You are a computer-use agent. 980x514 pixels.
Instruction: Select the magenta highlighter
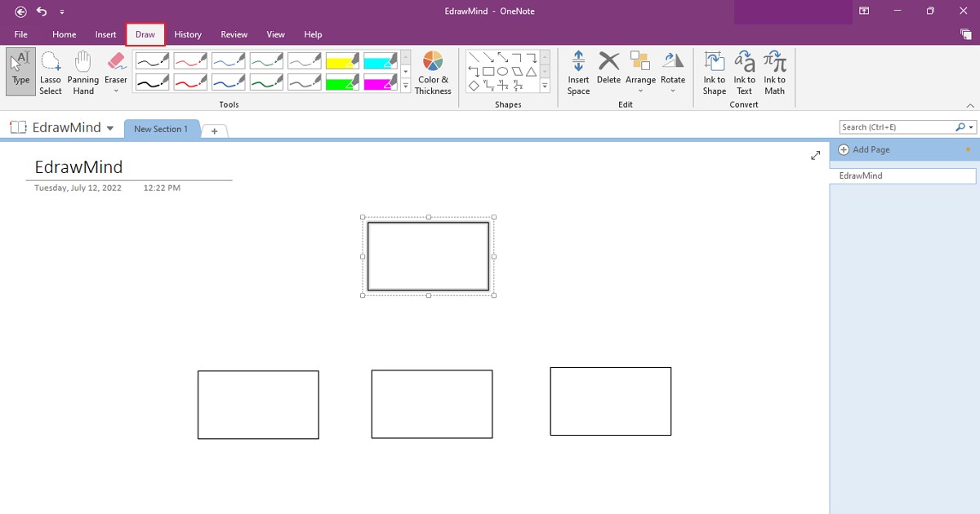(x=381, y=82)
